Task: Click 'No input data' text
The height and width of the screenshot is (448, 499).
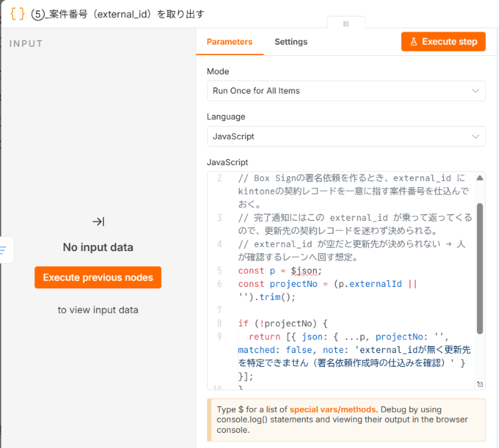Action: click(x=98, y=247)
